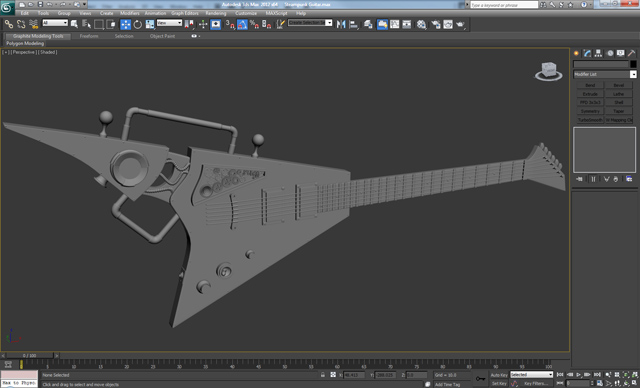Toggle Percent Snap
The width and height of the screenshot is (640, 388).
click(254, 24)
